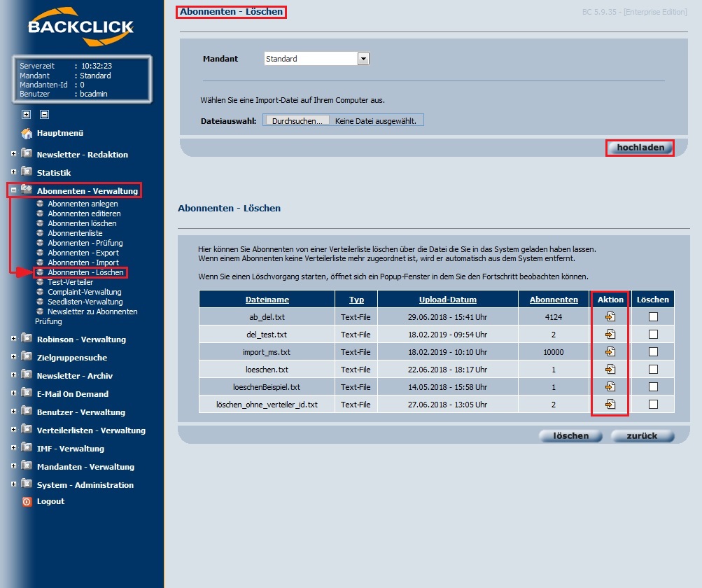Click the action icon in the import_ms.txt row
The image size is (702, 588).
pos(610,351)
